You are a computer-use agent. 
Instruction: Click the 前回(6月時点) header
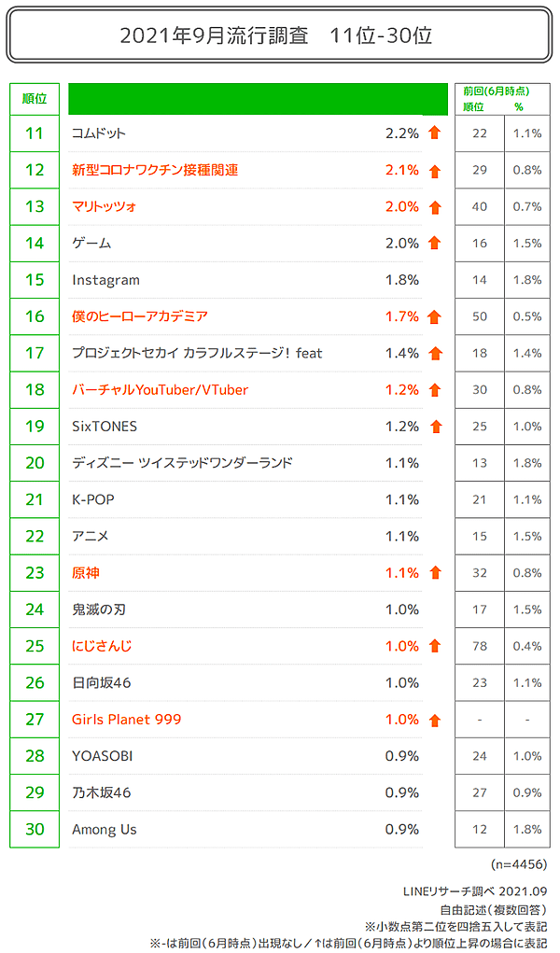pyautogui.click(x=496, y=91)
